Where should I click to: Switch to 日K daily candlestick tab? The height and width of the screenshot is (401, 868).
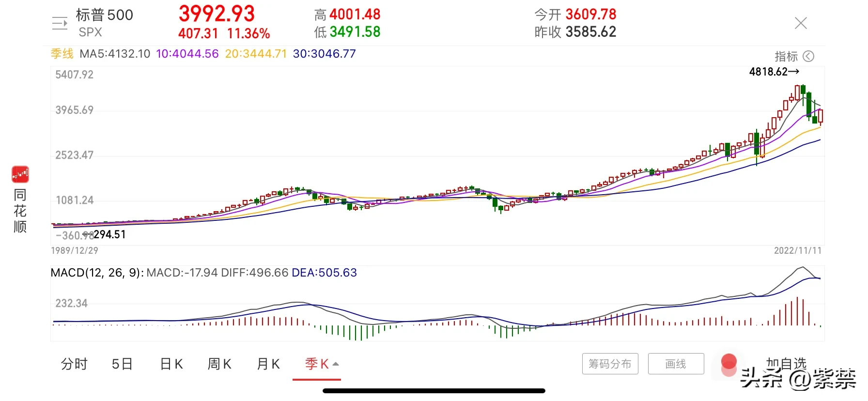tap(171, 364)
